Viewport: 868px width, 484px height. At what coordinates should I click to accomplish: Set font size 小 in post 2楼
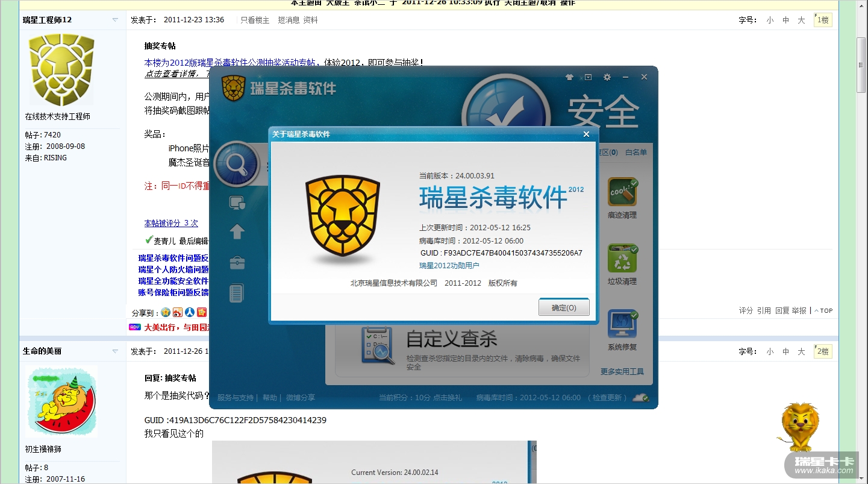(770, 351)
